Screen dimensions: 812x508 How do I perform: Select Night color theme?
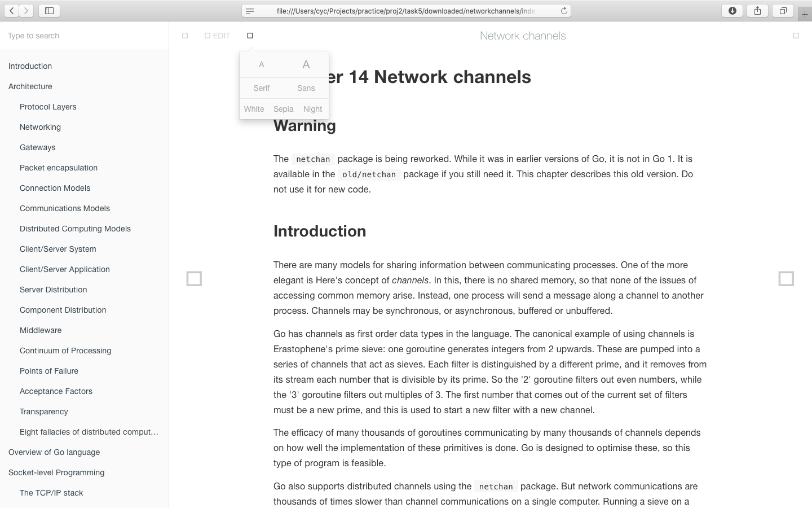313,109
